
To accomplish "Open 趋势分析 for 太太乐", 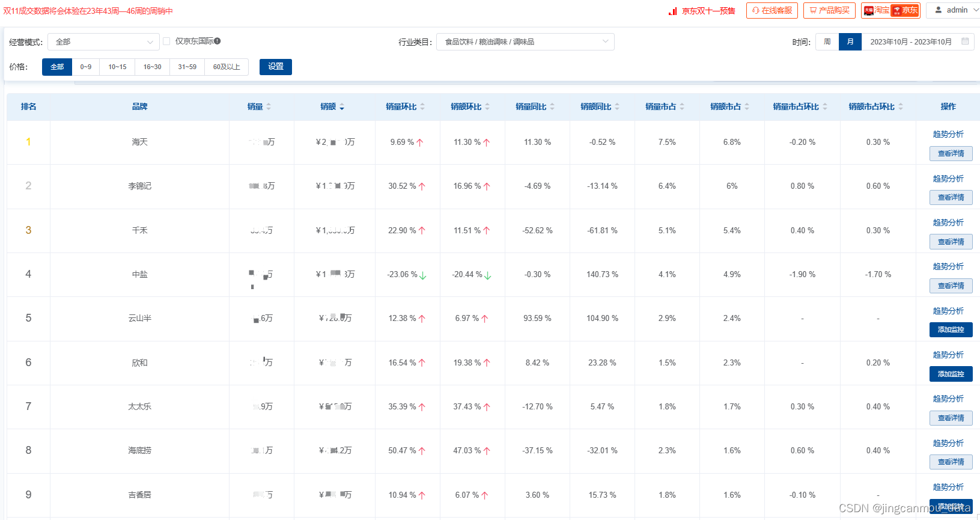I will [x=948, y=399].
